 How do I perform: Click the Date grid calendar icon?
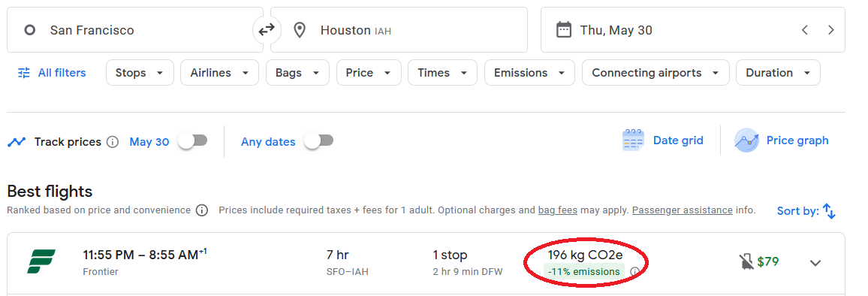coord(633,140)
